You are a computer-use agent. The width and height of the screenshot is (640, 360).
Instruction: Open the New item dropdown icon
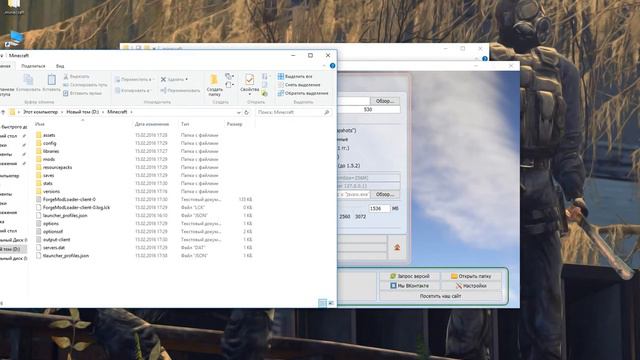[229, 76]
